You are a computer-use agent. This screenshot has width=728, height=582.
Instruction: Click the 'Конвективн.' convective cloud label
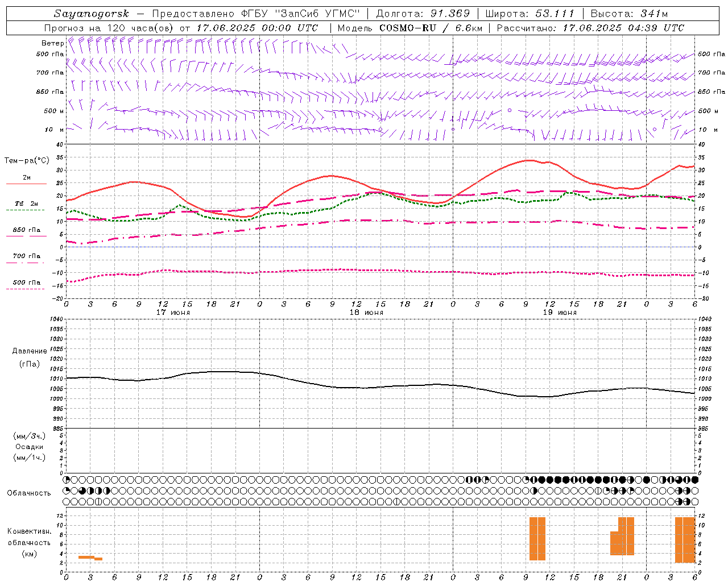[30, 531]
